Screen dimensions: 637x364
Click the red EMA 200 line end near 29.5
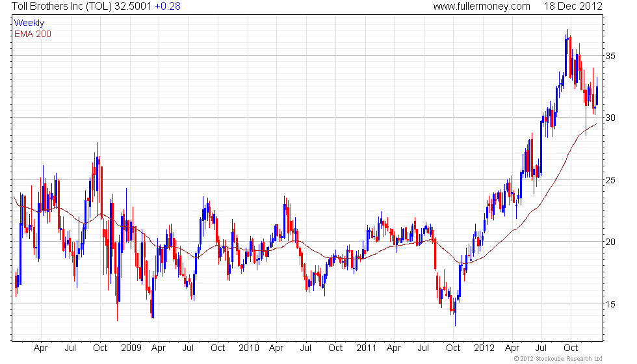coord(596,124)
